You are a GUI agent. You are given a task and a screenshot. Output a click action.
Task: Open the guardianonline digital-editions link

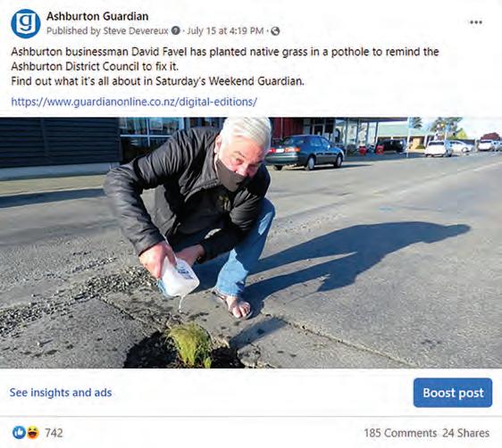(134, 102)
